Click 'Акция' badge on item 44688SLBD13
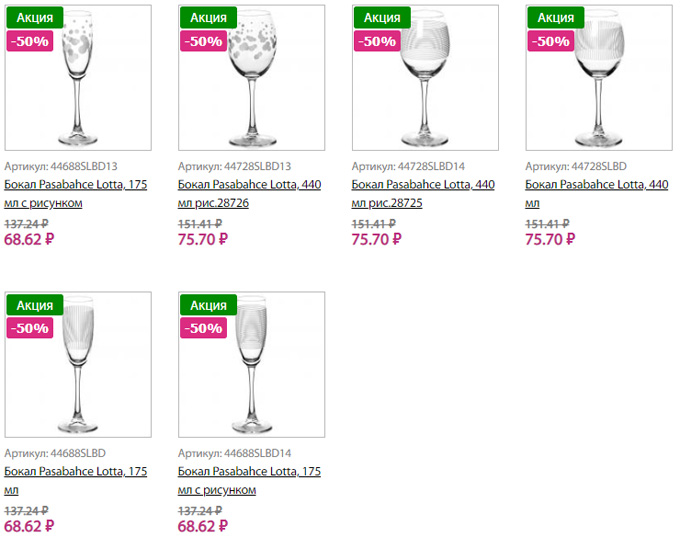This screenshot has width=680, height=549. click(35, 17)
